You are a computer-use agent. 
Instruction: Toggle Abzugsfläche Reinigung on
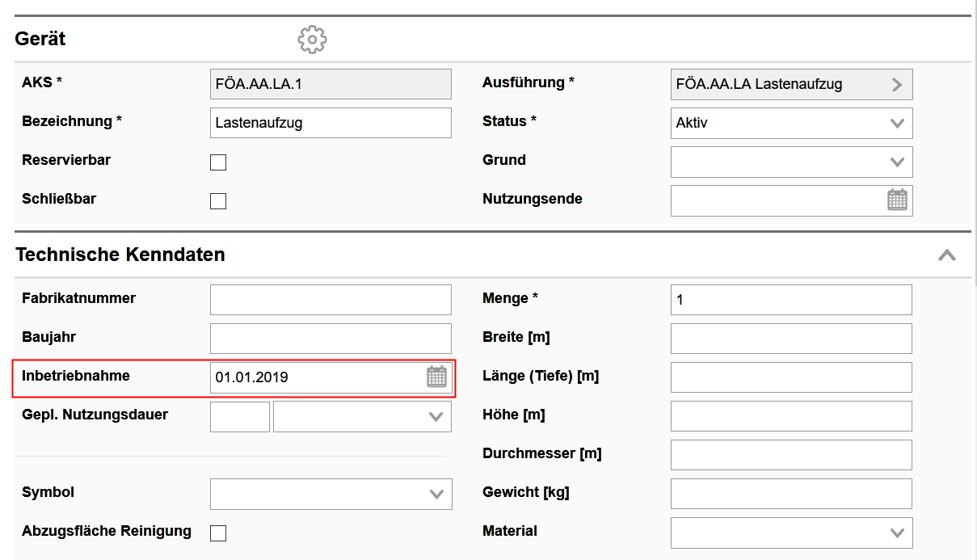click(x=217, y=532)
